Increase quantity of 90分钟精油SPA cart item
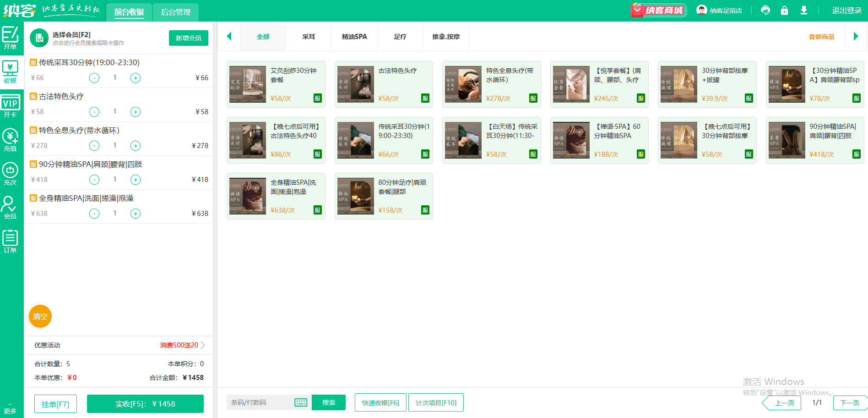This screenshot has width=868, height=418. [136, 180]
